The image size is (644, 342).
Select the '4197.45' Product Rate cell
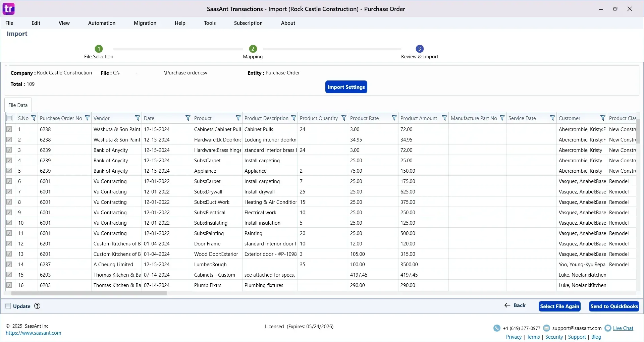(373, 275)
